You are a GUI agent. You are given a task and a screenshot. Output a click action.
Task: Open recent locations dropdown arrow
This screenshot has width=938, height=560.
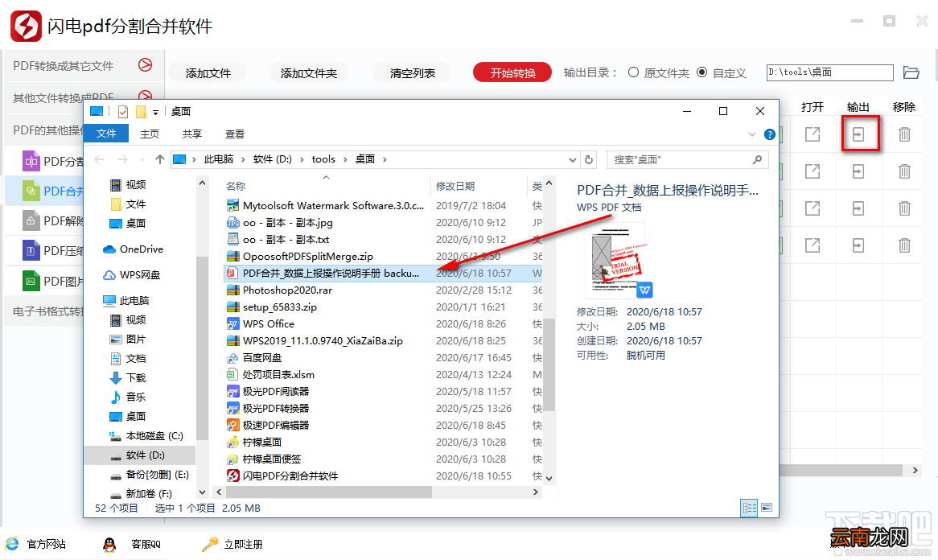coord(142,159)
